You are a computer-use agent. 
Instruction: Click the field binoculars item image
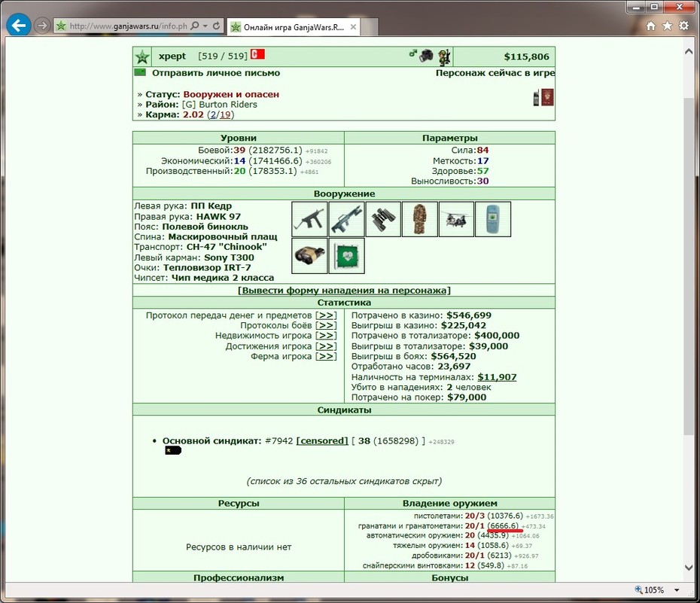click(x=383, y=219)
